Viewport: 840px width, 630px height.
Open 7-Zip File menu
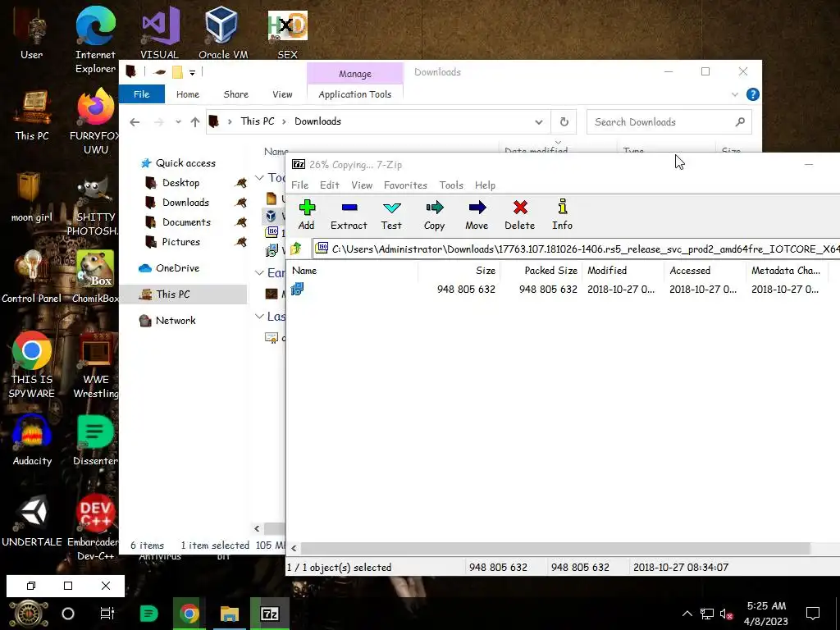(299, 185)
